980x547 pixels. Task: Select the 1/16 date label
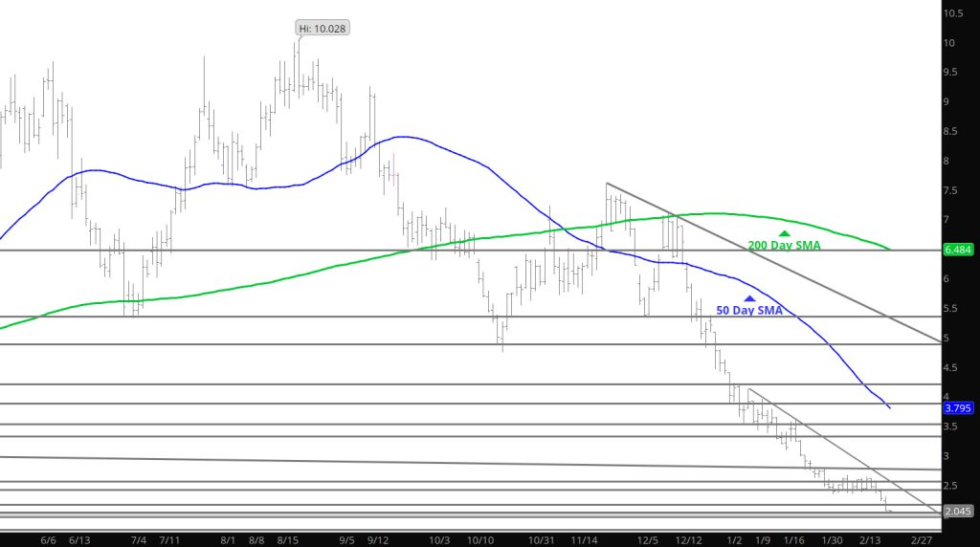tap(793, 539)
